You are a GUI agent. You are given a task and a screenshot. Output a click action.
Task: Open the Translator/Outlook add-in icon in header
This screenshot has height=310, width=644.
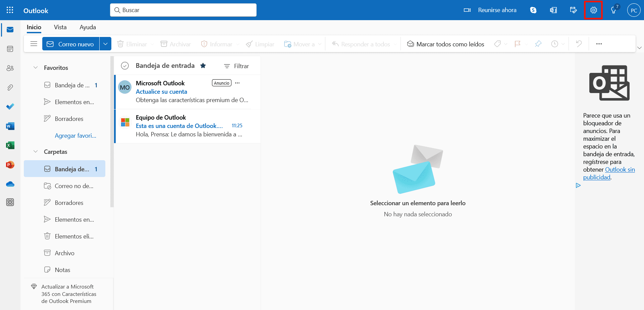pos(553,10)
